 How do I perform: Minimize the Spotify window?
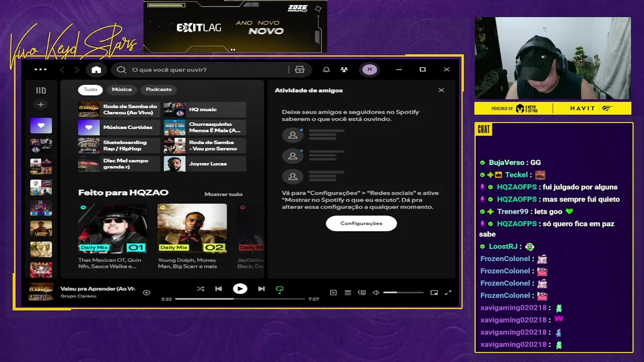click(x=399, y=69)
